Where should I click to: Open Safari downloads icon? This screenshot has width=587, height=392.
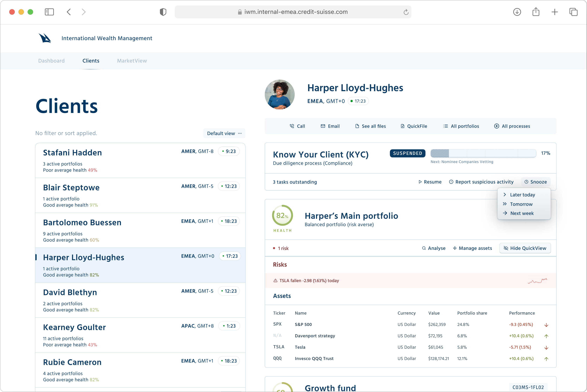coord(517,12)
